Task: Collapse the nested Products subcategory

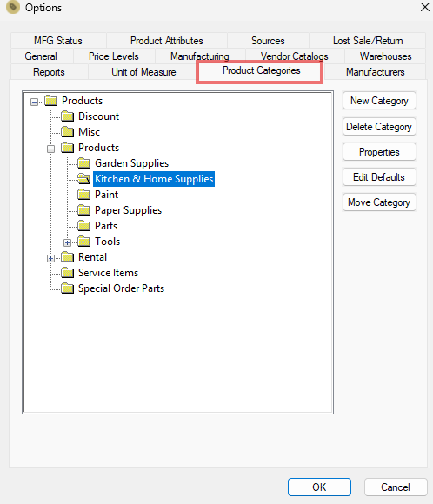Action: [x=50, y=149]
